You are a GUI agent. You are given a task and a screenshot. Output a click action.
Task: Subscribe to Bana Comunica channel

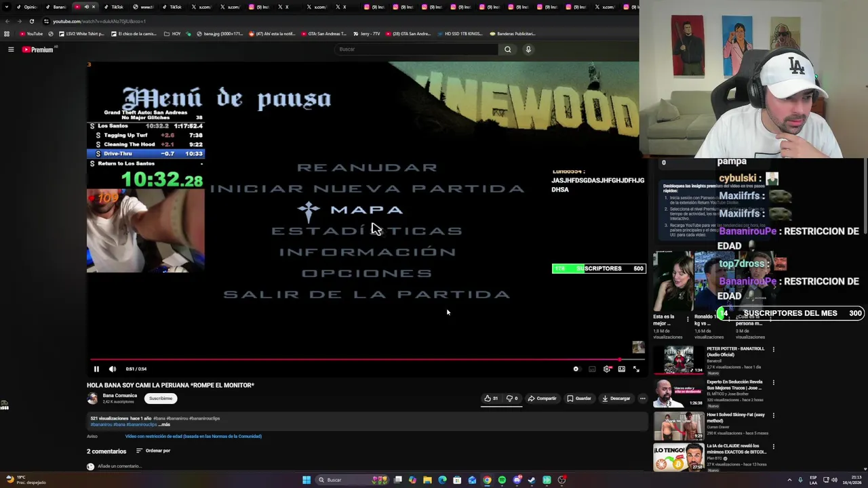click(161, 399)
